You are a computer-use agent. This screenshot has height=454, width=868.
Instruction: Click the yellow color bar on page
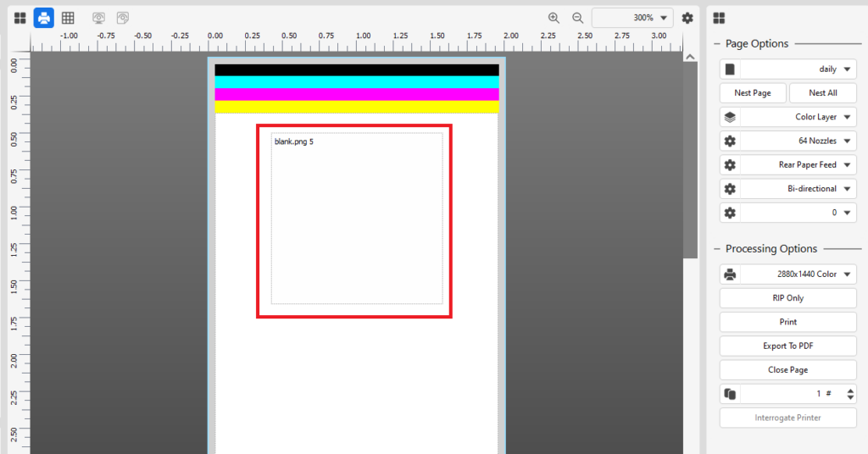click(357, 107)
